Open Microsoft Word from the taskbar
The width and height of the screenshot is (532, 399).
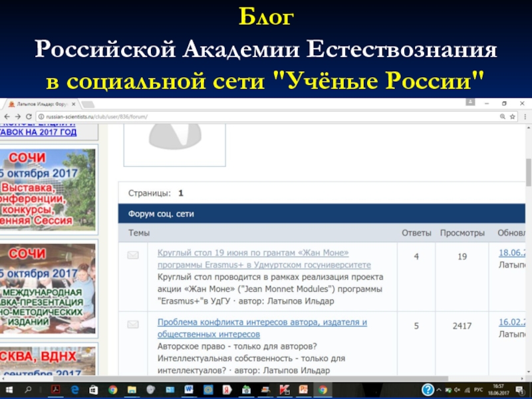click(189, 390)
